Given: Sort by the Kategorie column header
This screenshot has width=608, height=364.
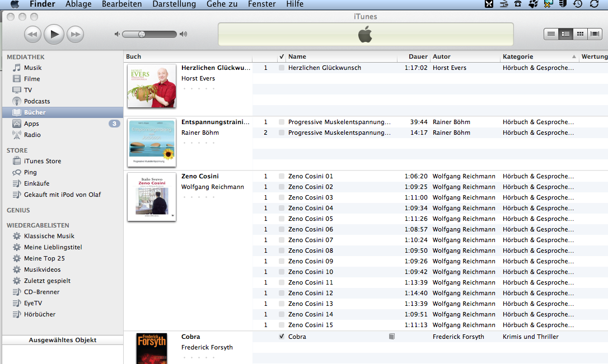Looking at the screenshot, I should pos(539,56).
